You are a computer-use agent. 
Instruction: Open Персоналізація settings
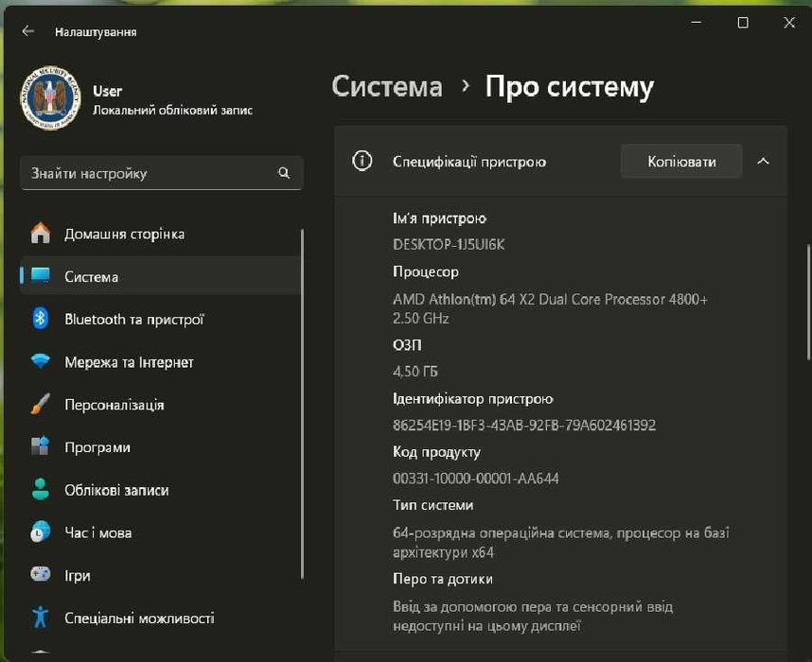[161, 405]
